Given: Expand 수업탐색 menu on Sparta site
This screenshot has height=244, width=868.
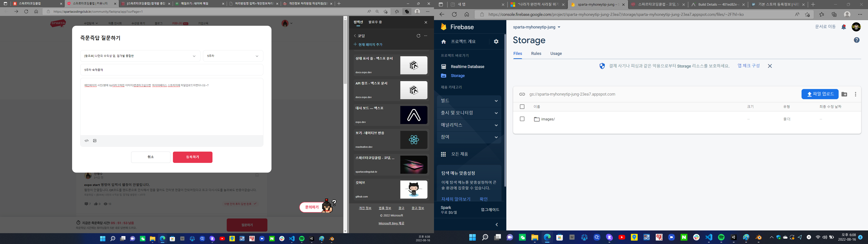Looking at the screenshot, I should click(x=91, y=23).
